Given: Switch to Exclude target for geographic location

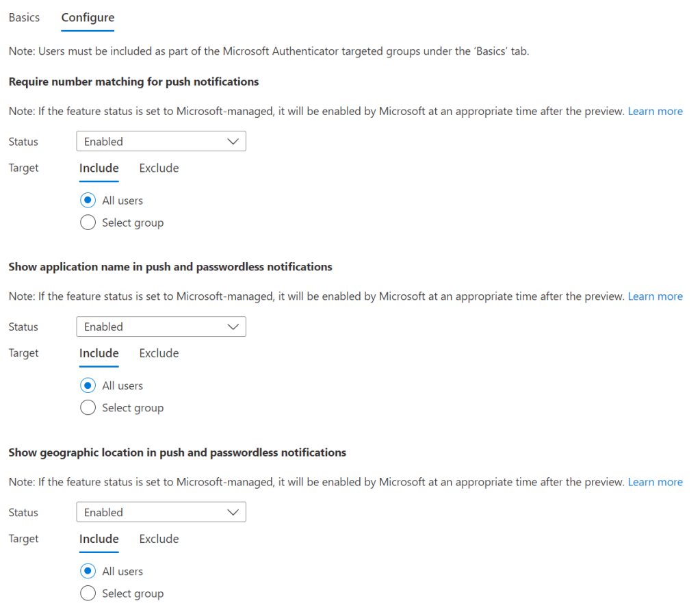Looking at the screenshot, I should (x=159, y=539).
